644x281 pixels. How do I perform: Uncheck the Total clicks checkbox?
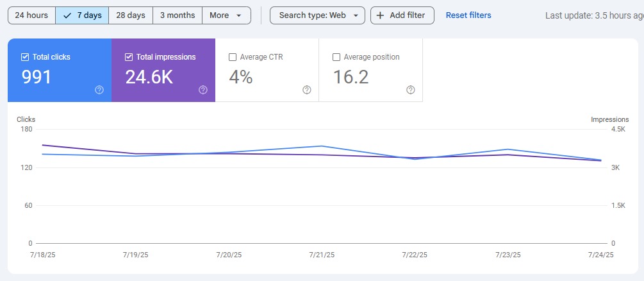click(x=25, y=57)
